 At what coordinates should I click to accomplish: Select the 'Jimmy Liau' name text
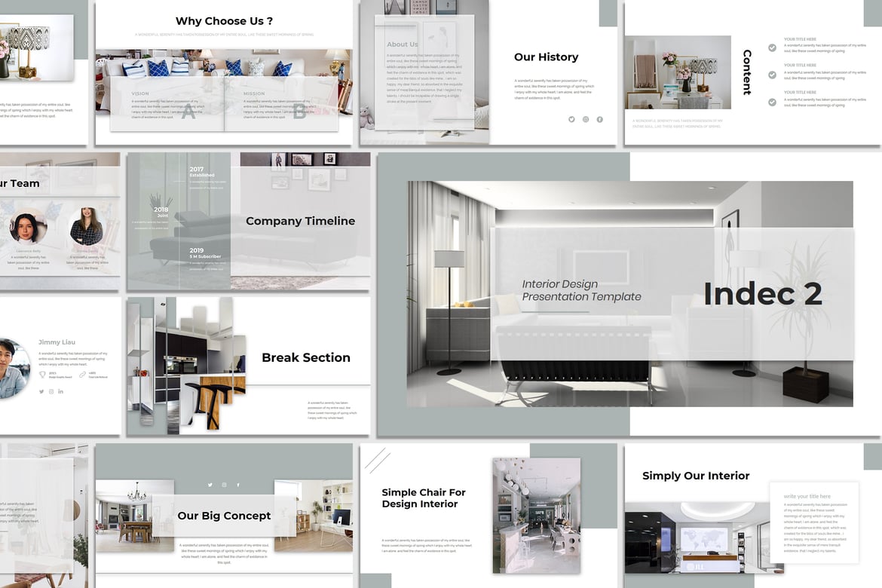[x=57, y=342]
